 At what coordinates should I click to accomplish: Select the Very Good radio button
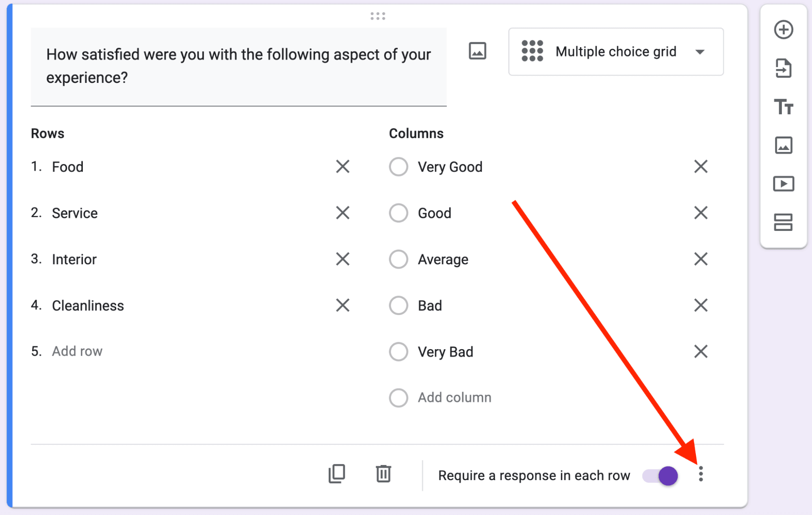pos(398,167)
